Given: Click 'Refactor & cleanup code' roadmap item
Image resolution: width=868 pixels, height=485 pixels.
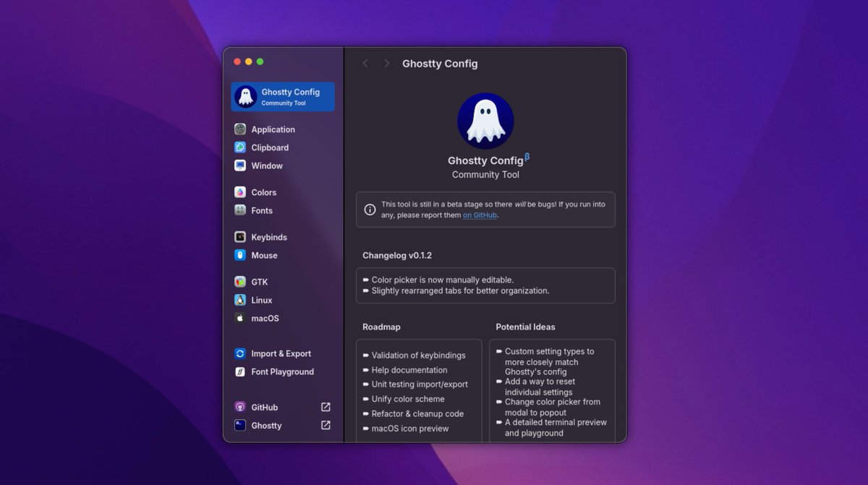Looking at the screenshot, I should click(x=417, y=413).
